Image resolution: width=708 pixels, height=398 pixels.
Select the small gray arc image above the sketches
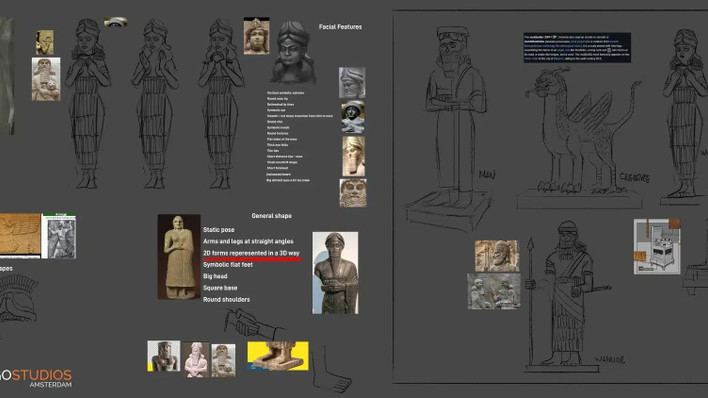click(x=116, y=22)
